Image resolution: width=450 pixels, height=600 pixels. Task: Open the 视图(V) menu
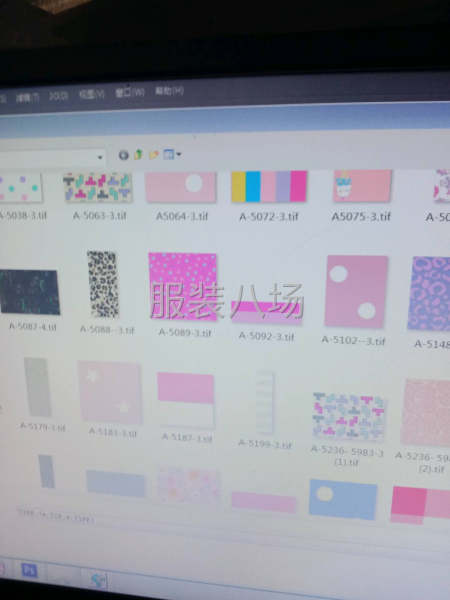pos(92,95)
